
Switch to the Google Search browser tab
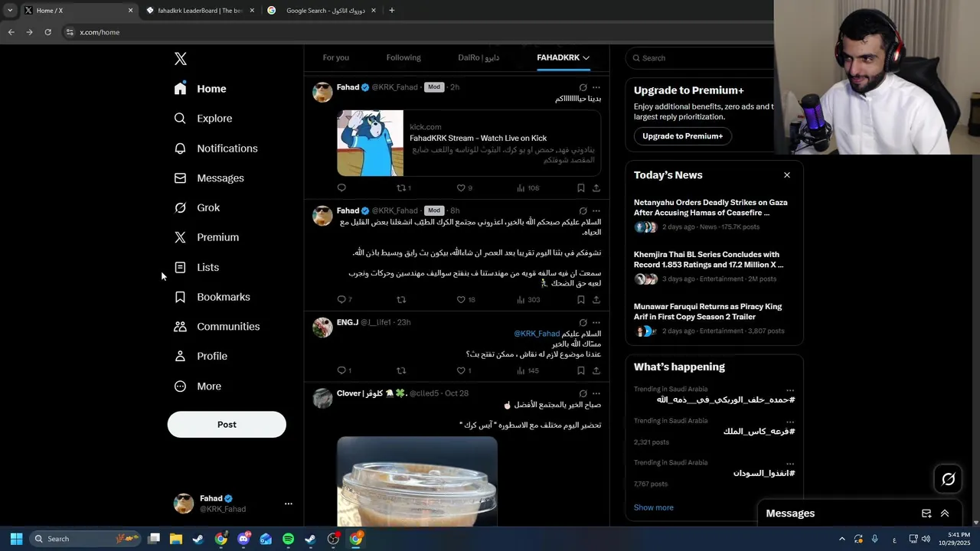[x=320, y=11]
